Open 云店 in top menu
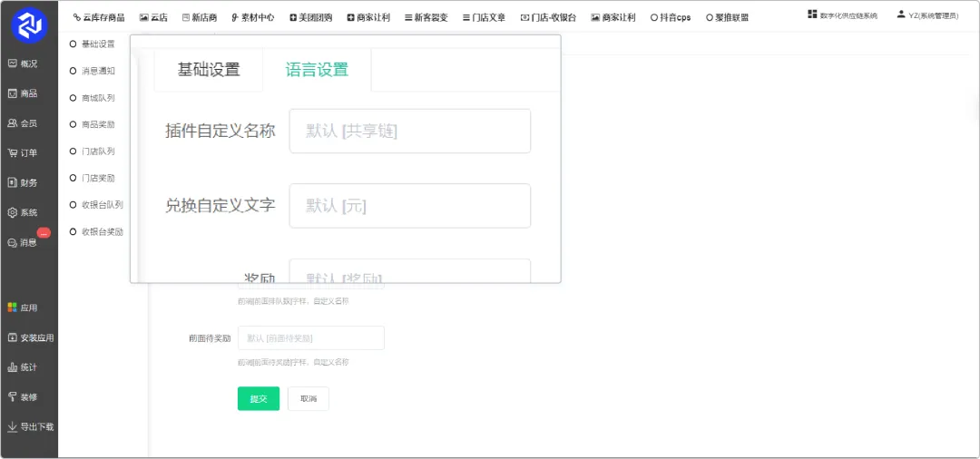The image size is (980, 459). tap(153, 17)
